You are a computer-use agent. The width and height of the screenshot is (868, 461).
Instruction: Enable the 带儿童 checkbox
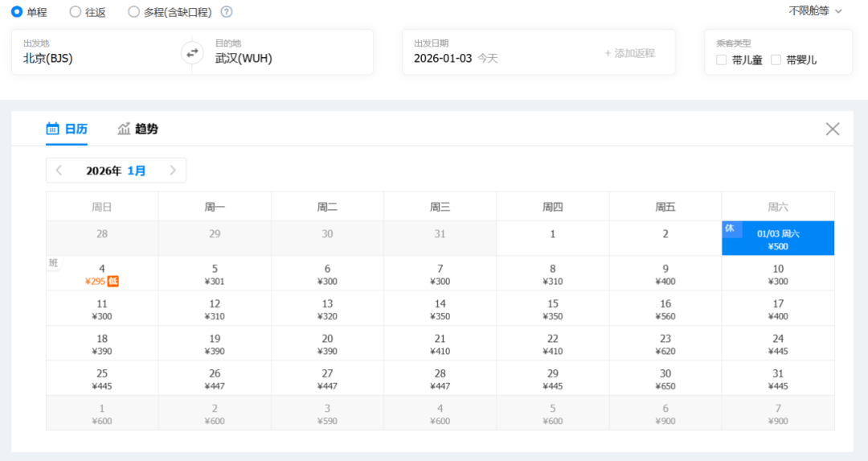coord(721,60)
